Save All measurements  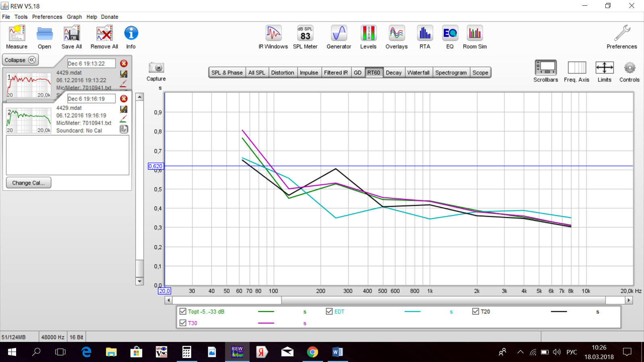[x=72, y=37]
